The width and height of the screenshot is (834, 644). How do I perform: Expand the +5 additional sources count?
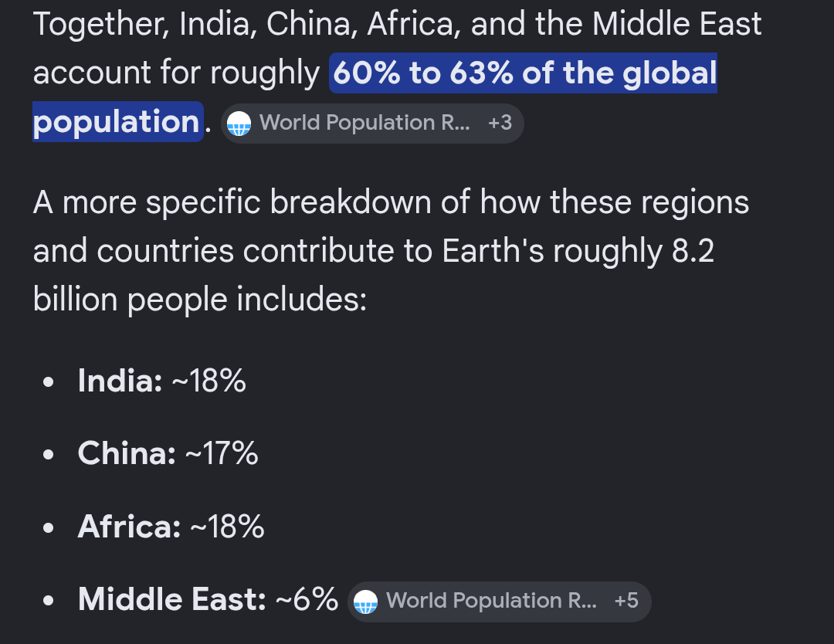[626, 601]
